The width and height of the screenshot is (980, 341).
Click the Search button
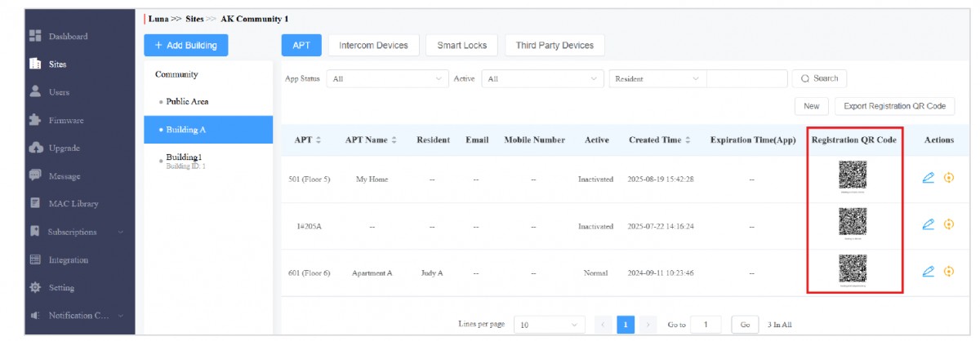[x=819, y=79]
